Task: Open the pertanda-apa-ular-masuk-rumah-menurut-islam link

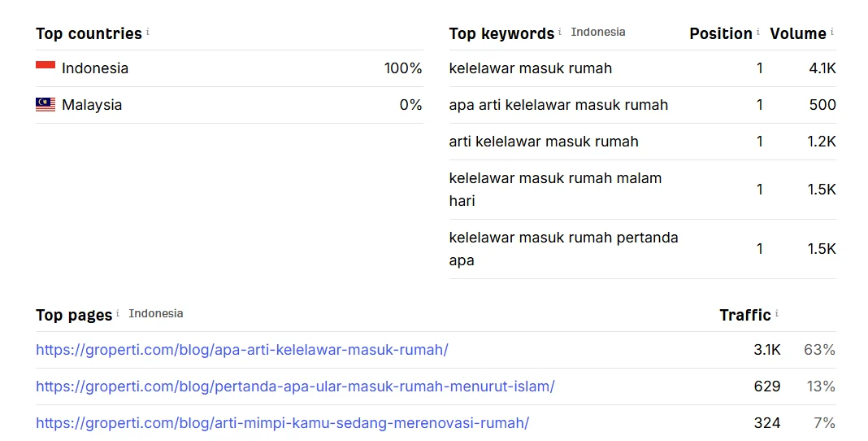Action: click(295, 386)
